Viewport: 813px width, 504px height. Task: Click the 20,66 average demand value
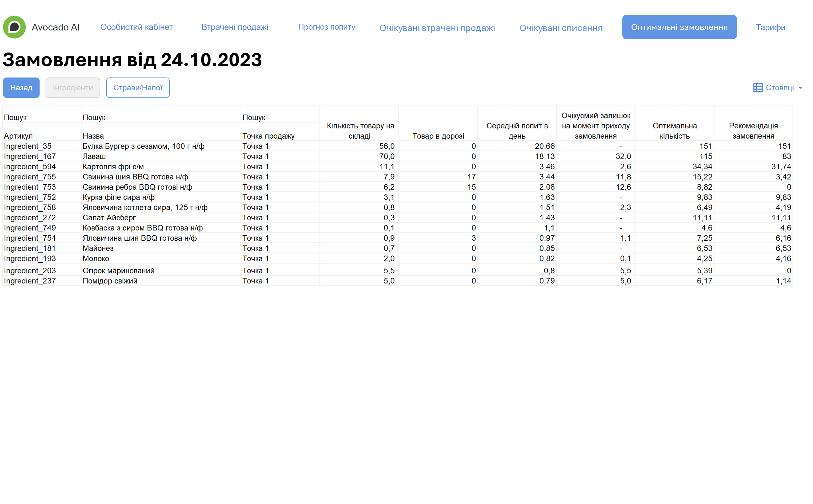(544, 146)
